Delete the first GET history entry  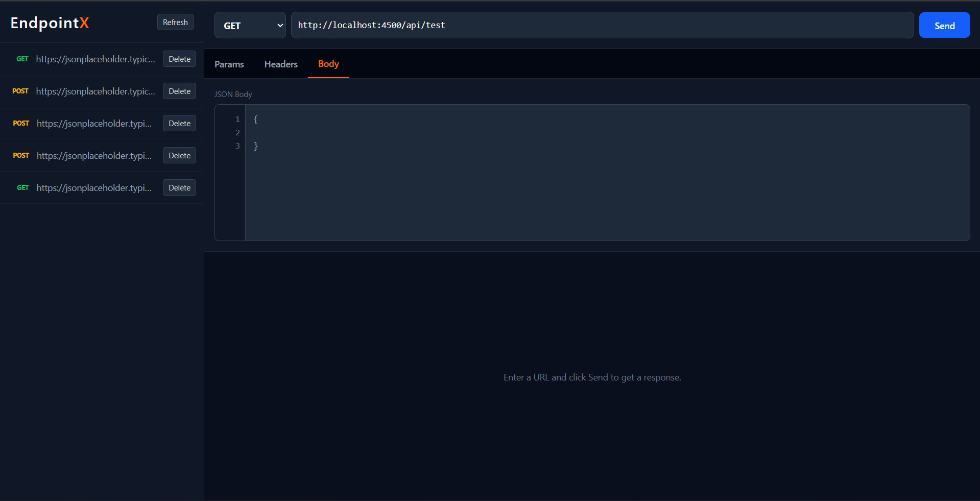coord(179,59)
